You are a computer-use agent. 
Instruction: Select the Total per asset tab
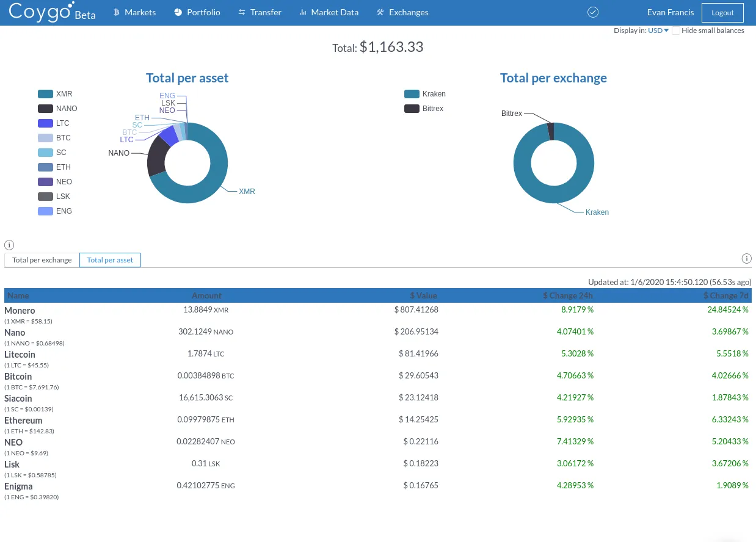point(110,260)
